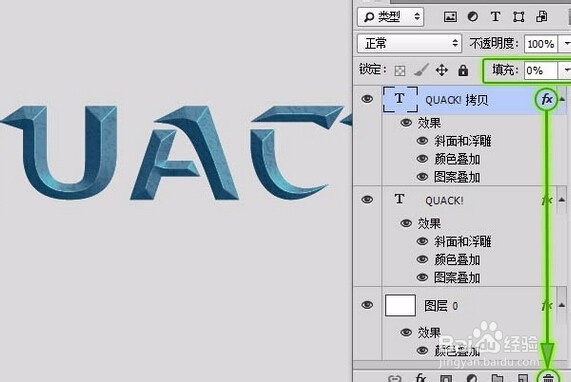Add layer mask icon at panel bottom

(446, 378)
